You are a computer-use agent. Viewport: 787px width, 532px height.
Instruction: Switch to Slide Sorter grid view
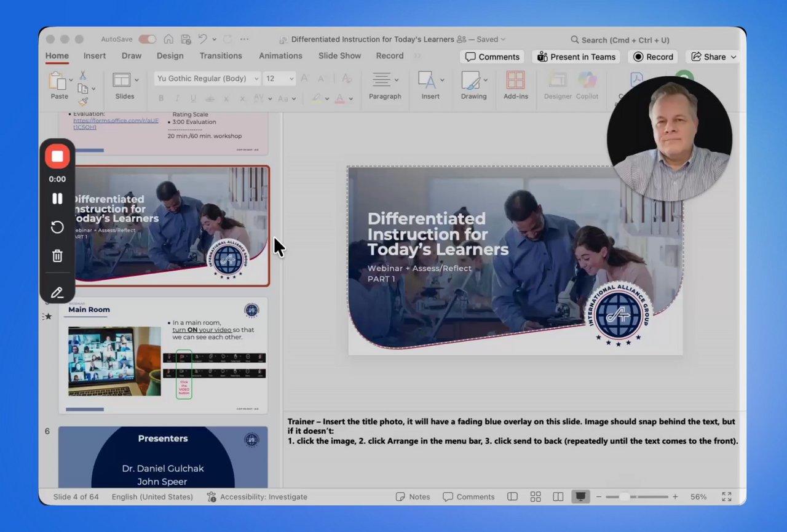click(x=536, y=497)
